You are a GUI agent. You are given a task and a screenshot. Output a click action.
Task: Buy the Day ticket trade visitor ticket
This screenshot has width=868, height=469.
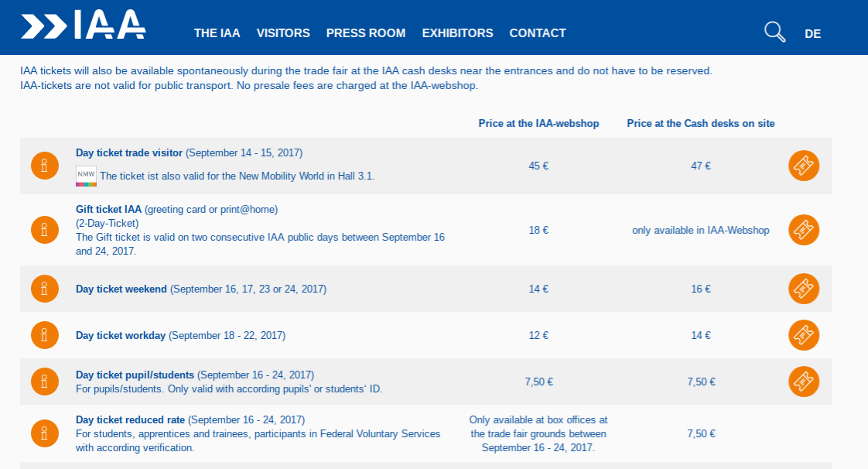pos(804,166)
